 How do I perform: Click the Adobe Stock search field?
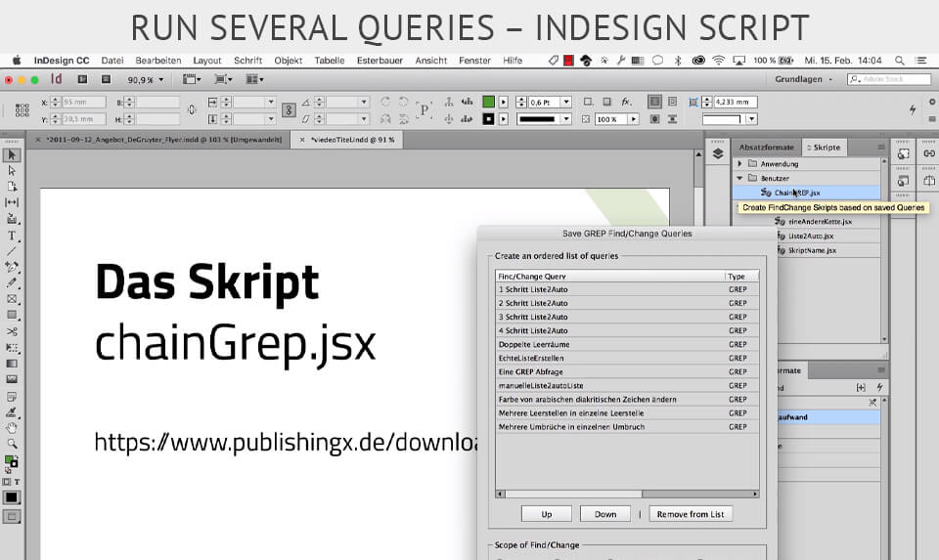[889, 79]
